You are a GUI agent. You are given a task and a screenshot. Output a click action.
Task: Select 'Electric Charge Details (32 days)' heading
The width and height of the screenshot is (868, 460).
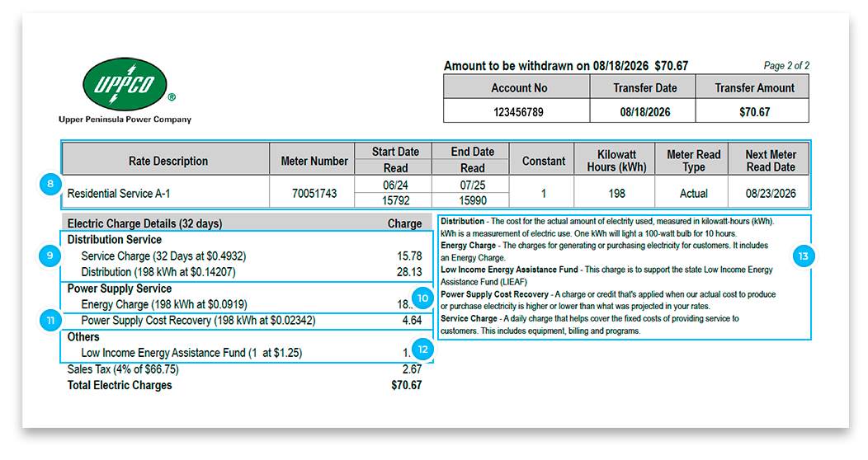pyautogui.click(x=144, y=223)
